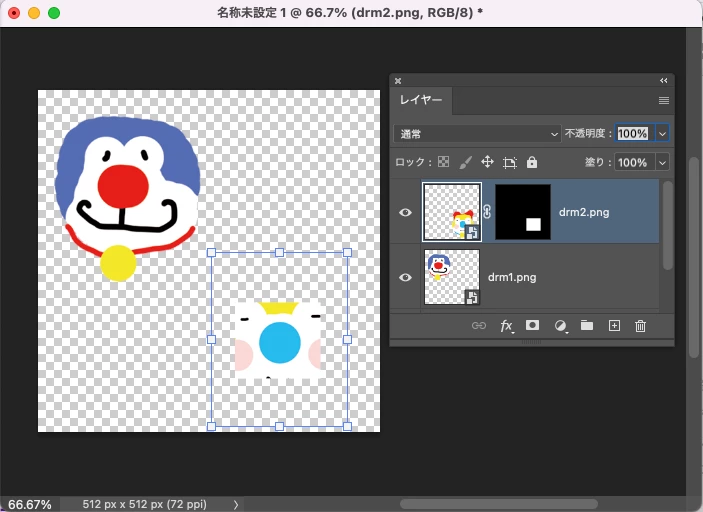Delete layer with the trash icon
The width and height of the screenshot is (703, 512).
(x=641, y=326)
